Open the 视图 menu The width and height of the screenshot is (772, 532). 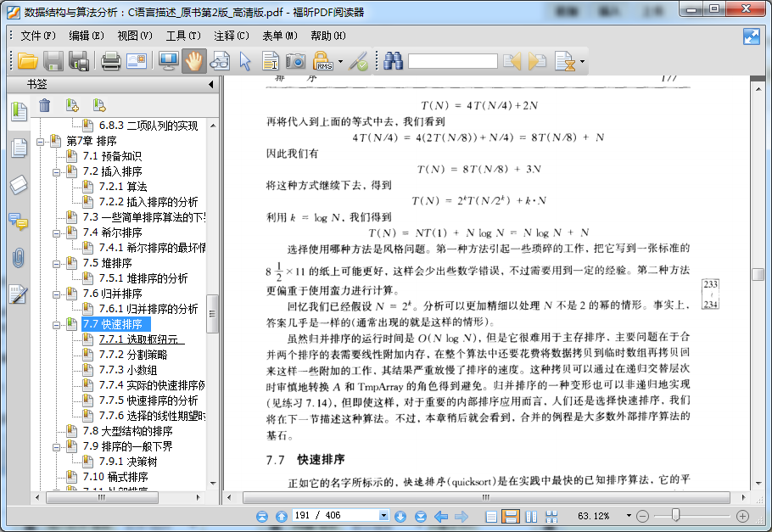point(132,36)
